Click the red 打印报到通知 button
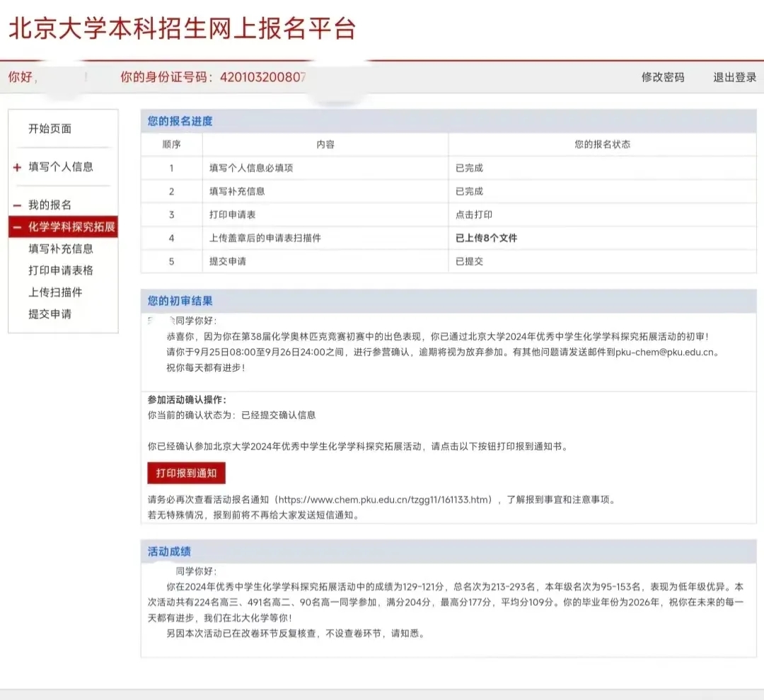 (186, 473)
